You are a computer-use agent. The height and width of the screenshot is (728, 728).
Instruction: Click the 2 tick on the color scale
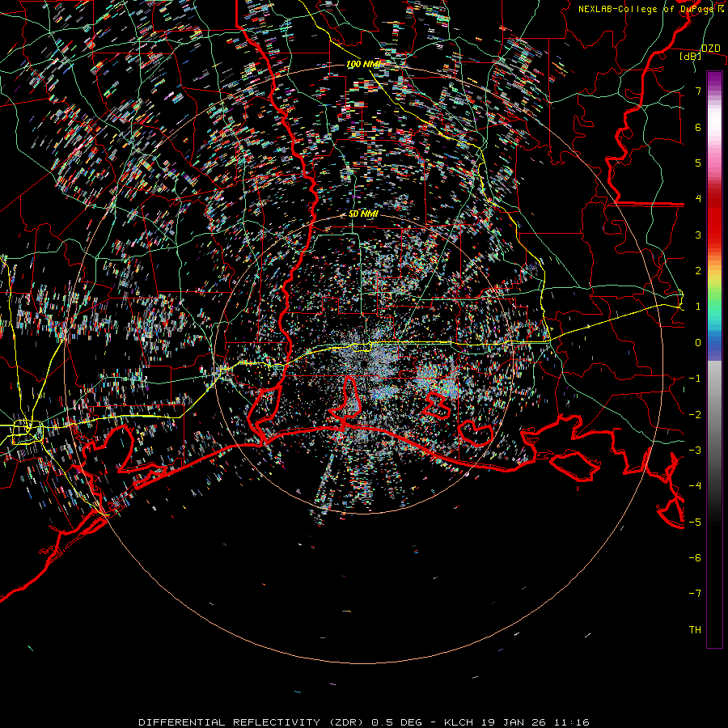(x=698, y=271)
